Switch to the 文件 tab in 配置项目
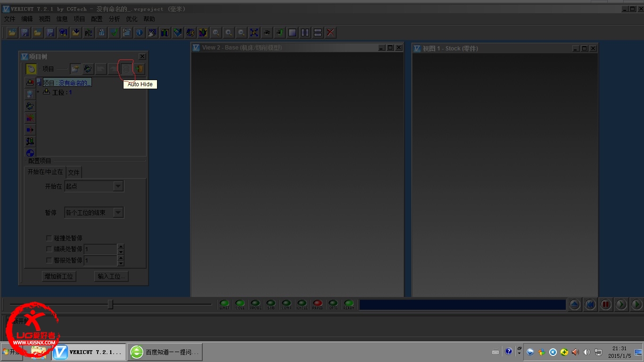 [x=74, y=173]
